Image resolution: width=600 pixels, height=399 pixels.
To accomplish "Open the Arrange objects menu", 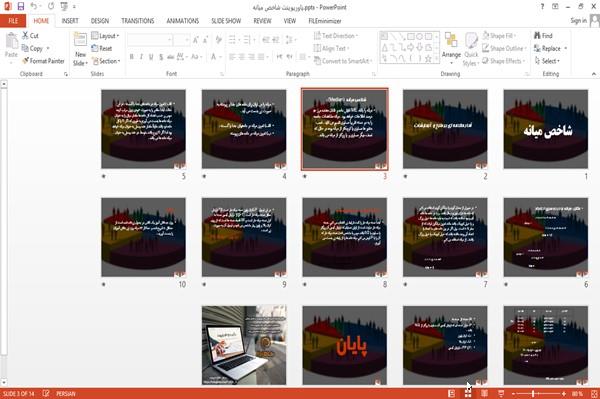I will 451,49.
